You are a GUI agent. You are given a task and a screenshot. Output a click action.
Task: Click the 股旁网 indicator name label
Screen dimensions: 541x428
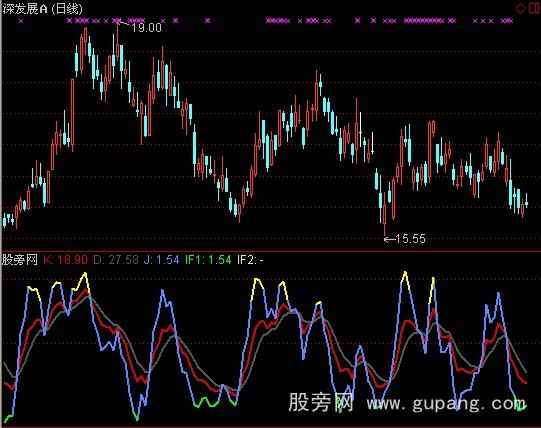click(20, 260)
